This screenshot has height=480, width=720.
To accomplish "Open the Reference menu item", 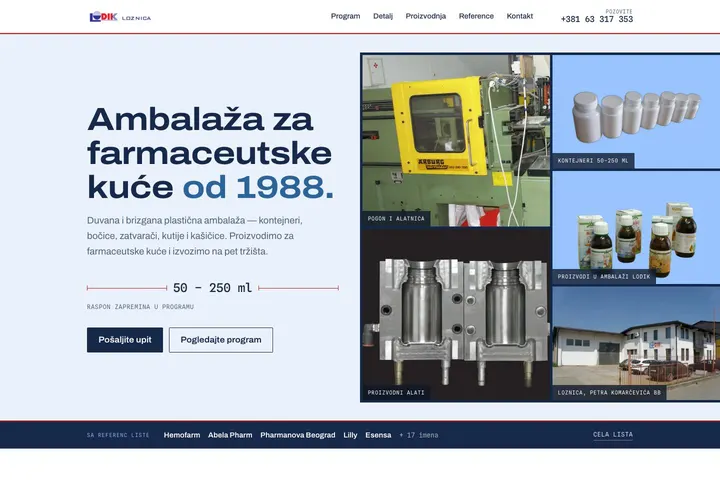I will coord(476,16).
